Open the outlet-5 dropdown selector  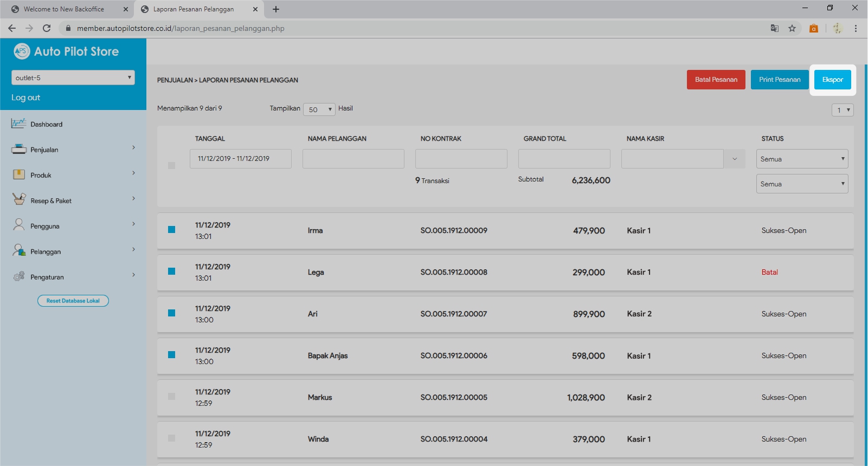(73, 77)
